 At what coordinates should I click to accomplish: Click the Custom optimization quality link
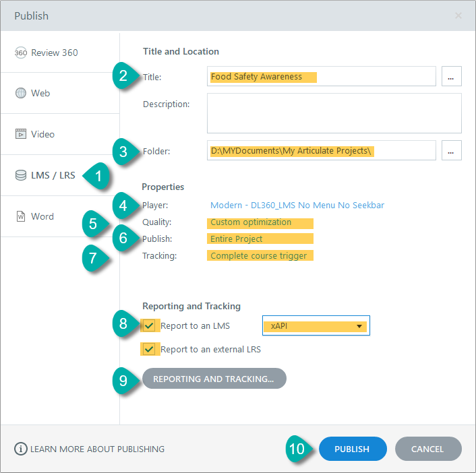(x=251, y=222)
